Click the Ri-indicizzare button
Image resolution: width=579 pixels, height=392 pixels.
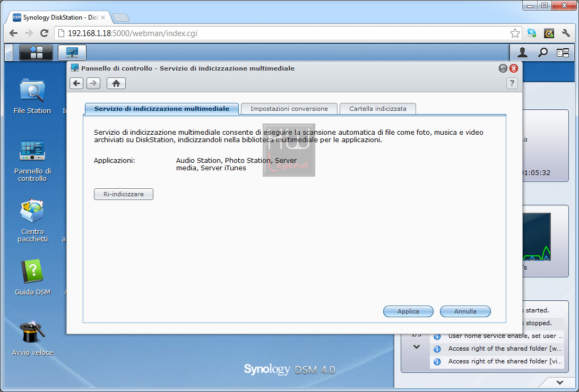pos(124,194)
